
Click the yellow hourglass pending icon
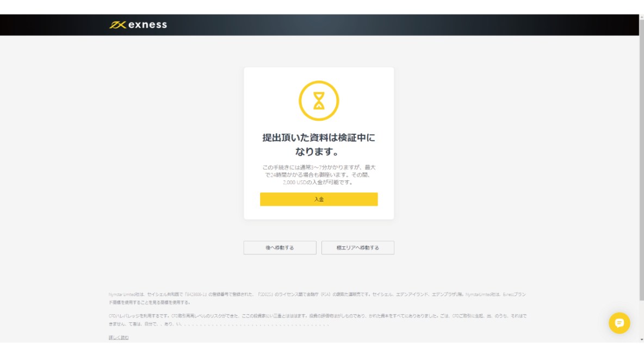[319, 101]
